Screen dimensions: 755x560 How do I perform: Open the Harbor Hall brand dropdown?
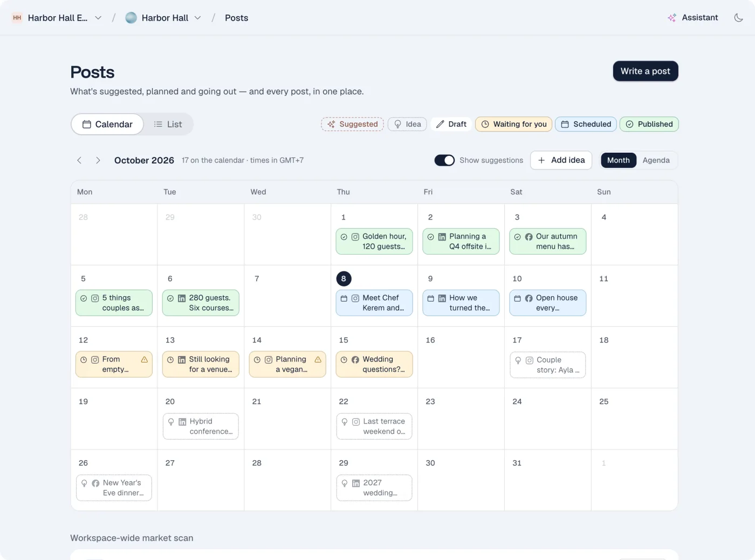coord(163,18)
